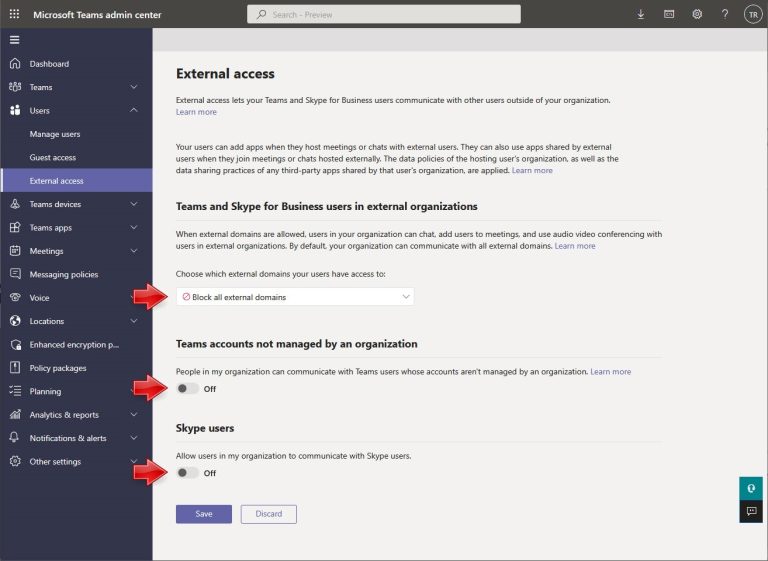This screenshot has width=768, height=561.
Task: Click the Teams devices bell icon
Action: 15,204
